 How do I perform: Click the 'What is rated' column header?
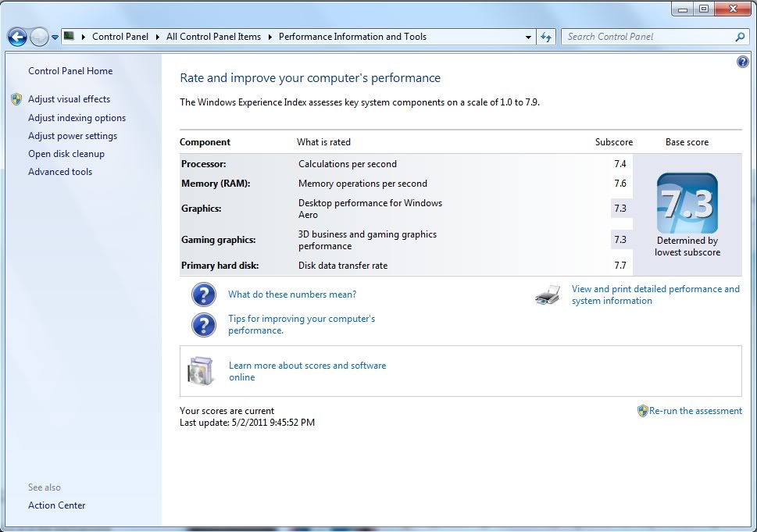(323, 142)
